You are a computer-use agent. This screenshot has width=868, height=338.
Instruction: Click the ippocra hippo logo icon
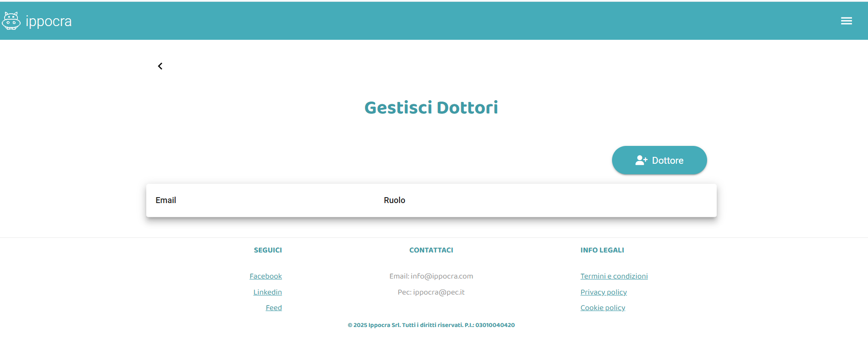pyautogui.click(x=11, y=21)
